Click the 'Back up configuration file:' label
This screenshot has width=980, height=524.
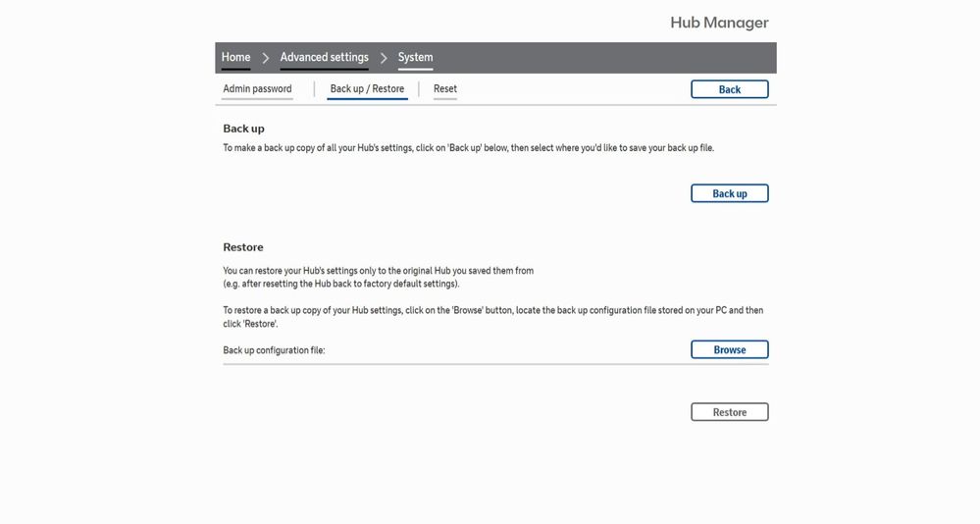pos(274,350)
